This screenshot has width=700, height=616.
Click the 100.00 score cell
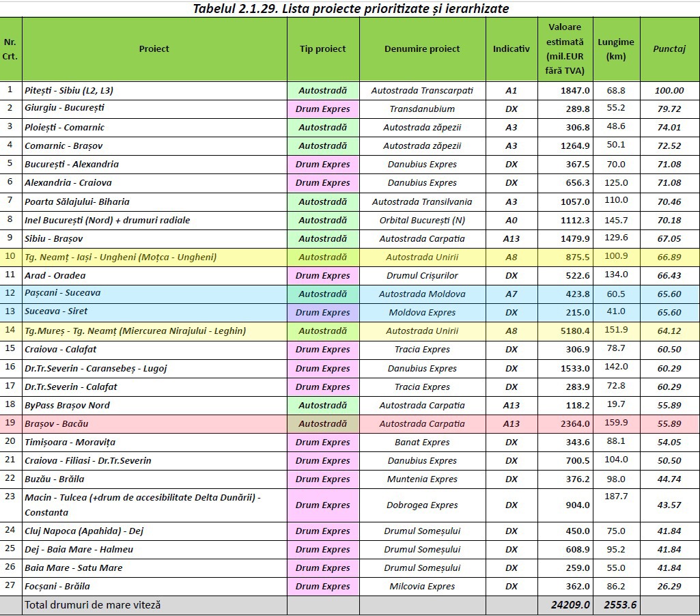tap(669, 90)
